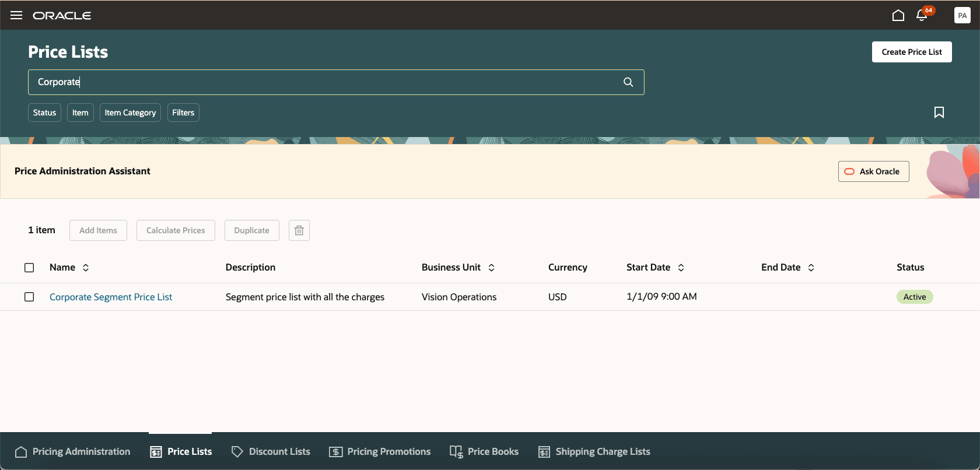The image size is (980, 470).
Task: Click the search magnifier icon
Action: [628, 82]
